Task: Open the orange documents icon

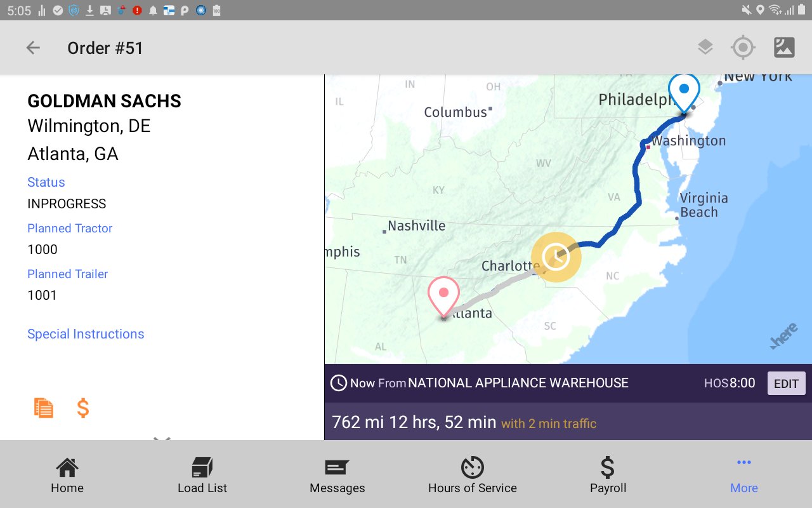Action: point(43,408)
